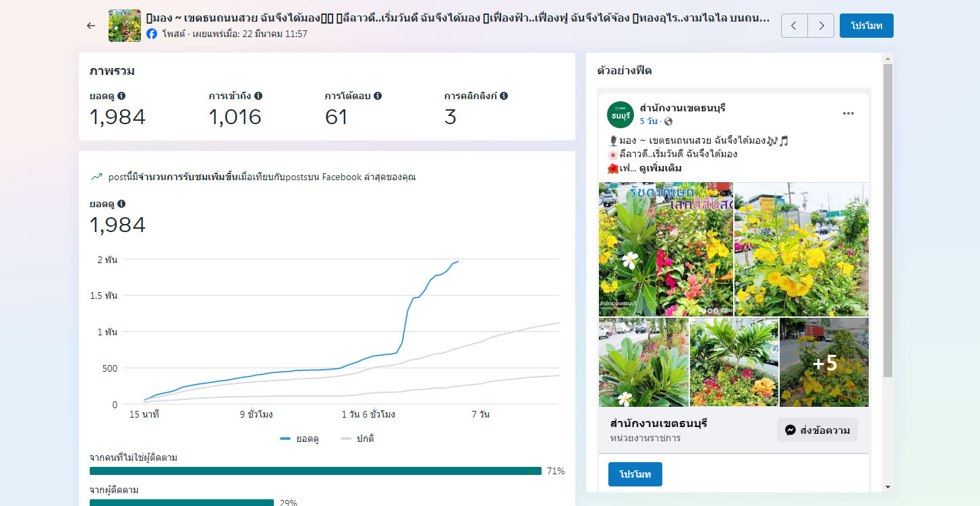Click ส่งข้อความ messenger button
The height and width of the screenshot is (506, 980).
817,430
